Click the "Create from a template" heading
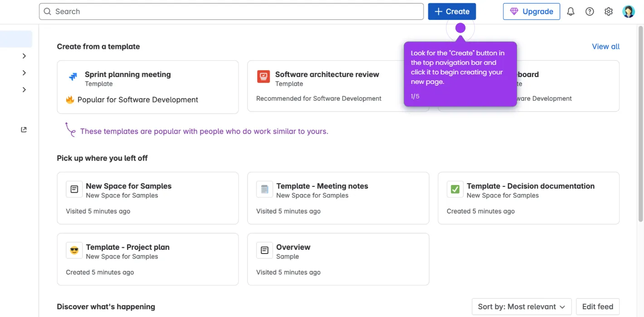The width and height of the screenshot is (644, 317). 98,47
